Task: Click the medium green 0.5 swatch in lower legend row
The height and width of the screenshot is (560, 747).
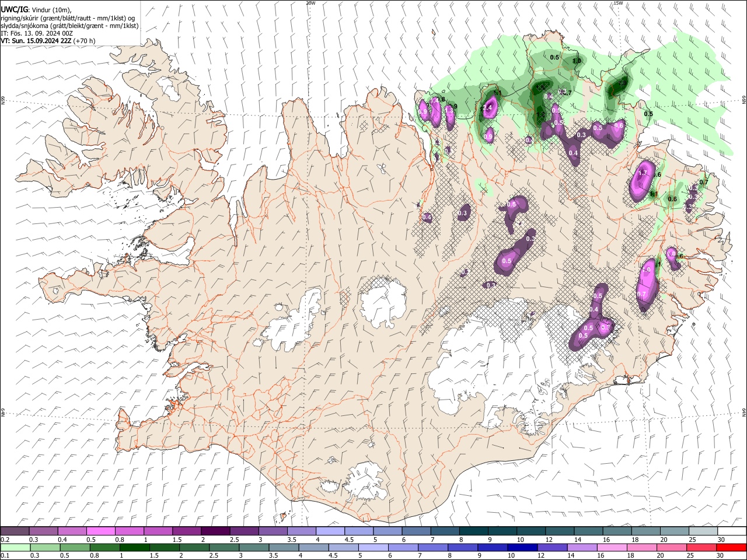Action: point(75,547)
